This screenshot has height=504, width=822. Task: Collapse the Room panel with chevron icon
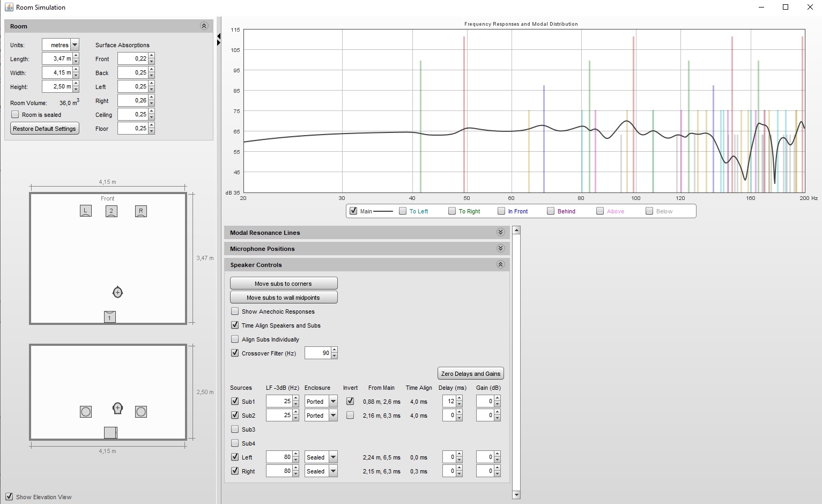click(x=204, y=26)
